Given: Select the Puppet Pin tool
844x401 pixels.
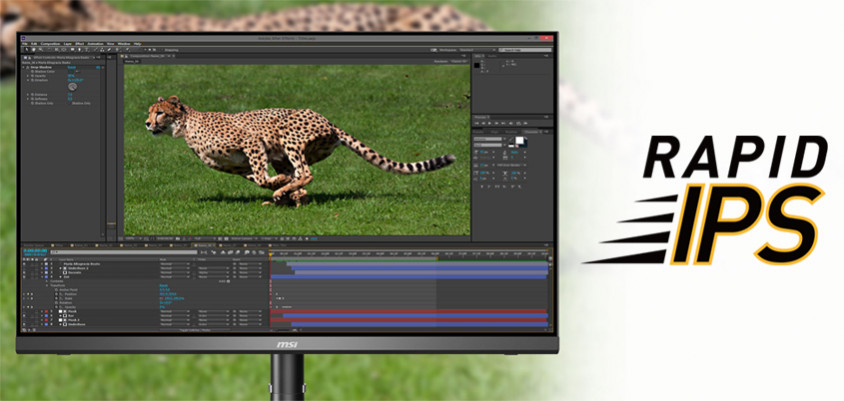Looking at the screenshot, I should (128, 50).
